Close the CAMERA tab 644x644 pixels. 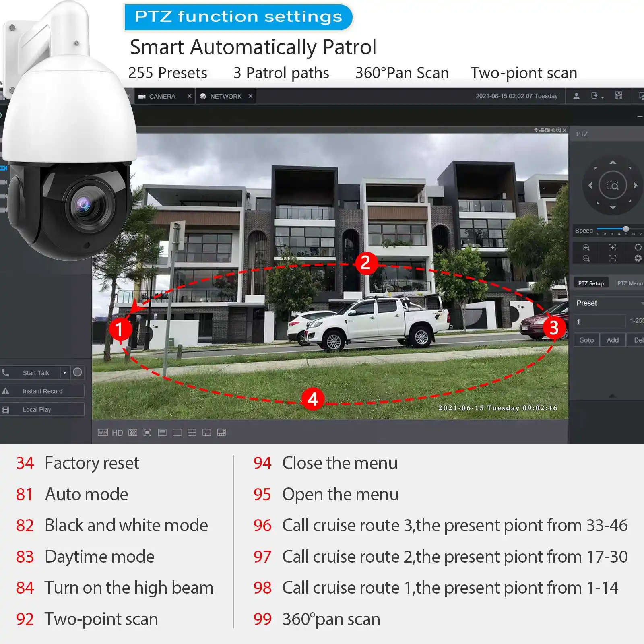pos(189,96)
